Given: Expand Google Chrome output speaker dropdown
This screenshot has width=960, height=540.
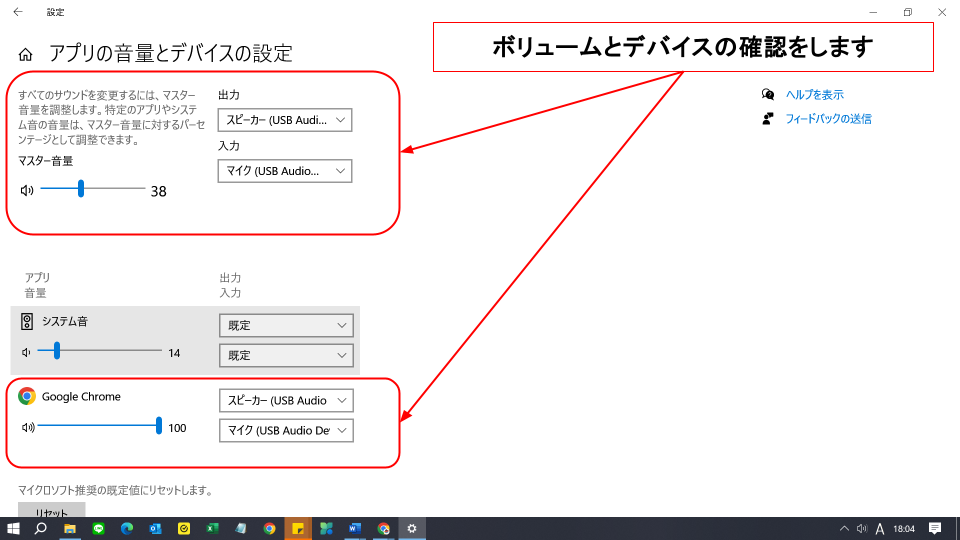Looking at the screenshot, I should (x=286, y=400).
